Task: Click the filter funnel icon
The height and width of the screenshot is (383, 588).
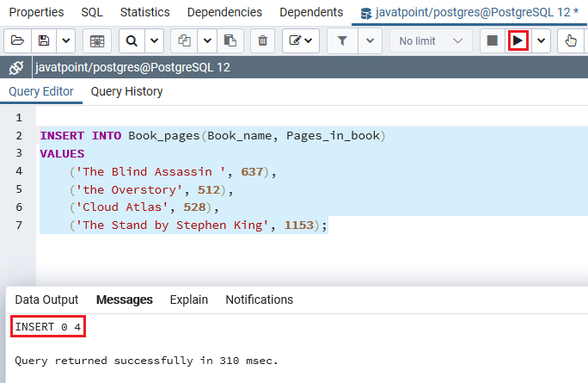Action: click(342, 40)
